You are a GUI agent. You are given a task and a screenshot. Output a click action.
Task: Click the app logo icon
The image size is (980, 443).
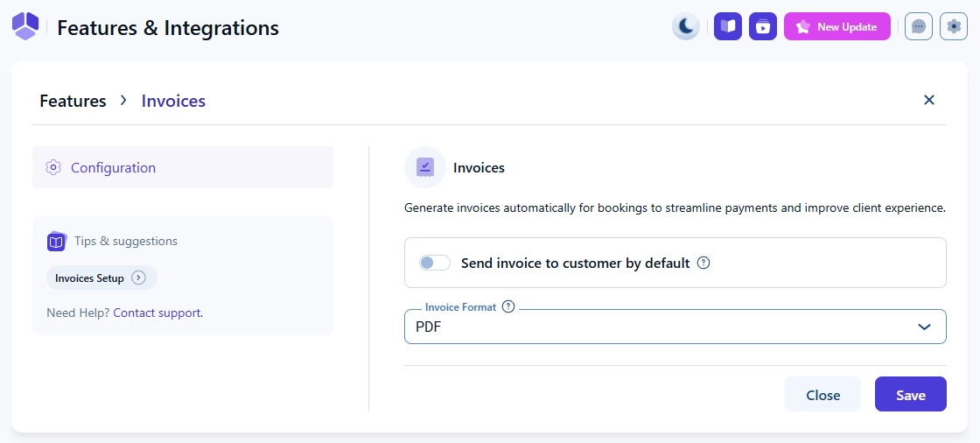pyautogui.click(x=25, y=26)
